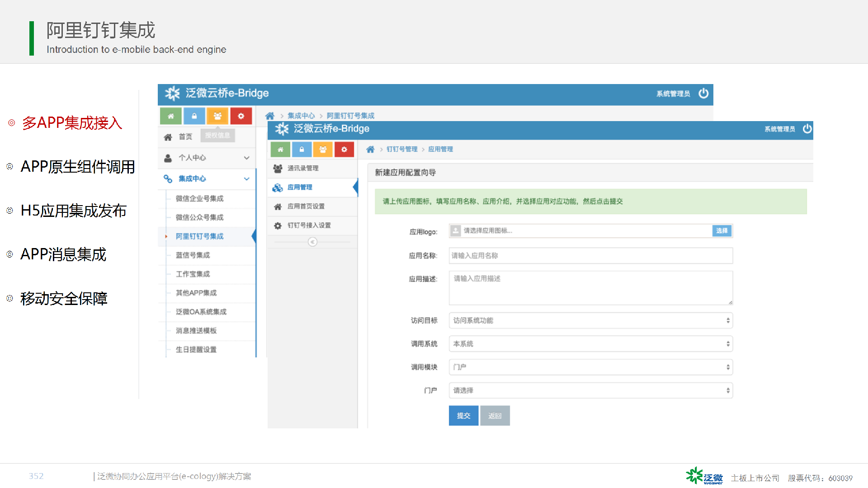Click 移动安全保障 bullet text
This screenshot has height=488, width=868.
coord(64,299)
